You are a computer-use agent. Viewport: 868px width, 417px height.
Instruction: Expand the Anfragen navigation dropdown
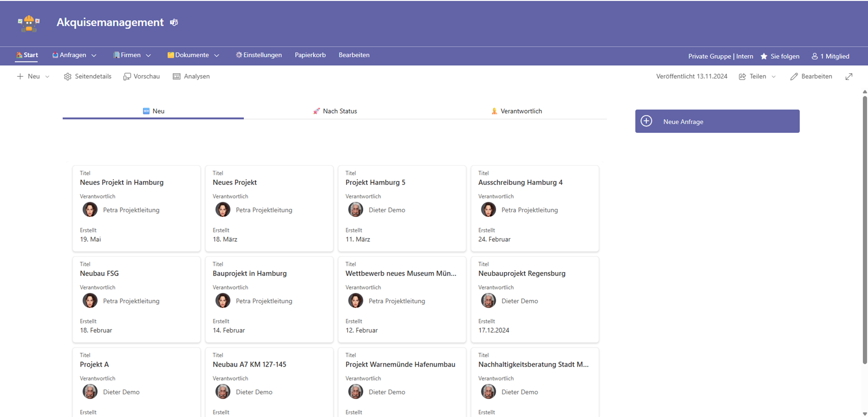click(94, 56)
